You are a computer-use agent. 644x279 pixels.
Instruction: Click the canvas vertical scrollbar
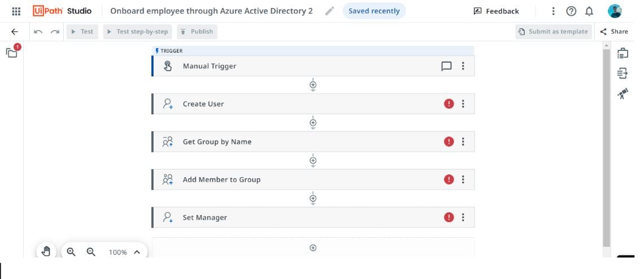607,148
